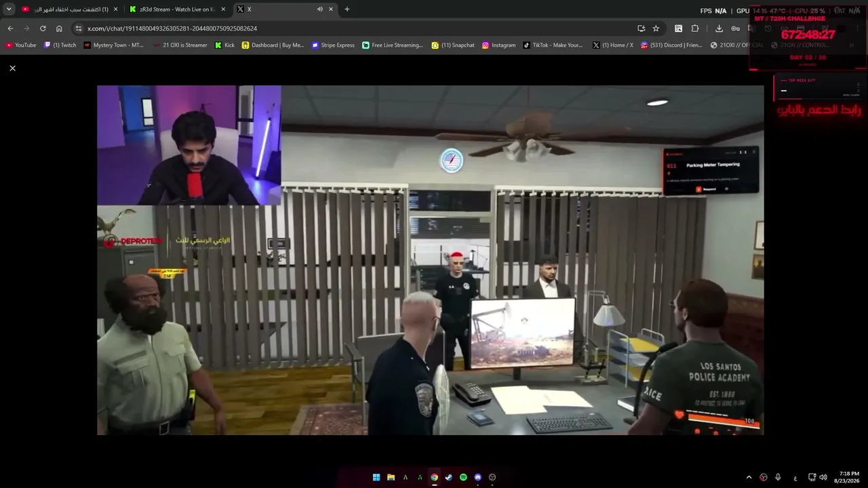Click the x.com address bar URL
This screenshot has width=868, height=488.
[x=172, y=28]
